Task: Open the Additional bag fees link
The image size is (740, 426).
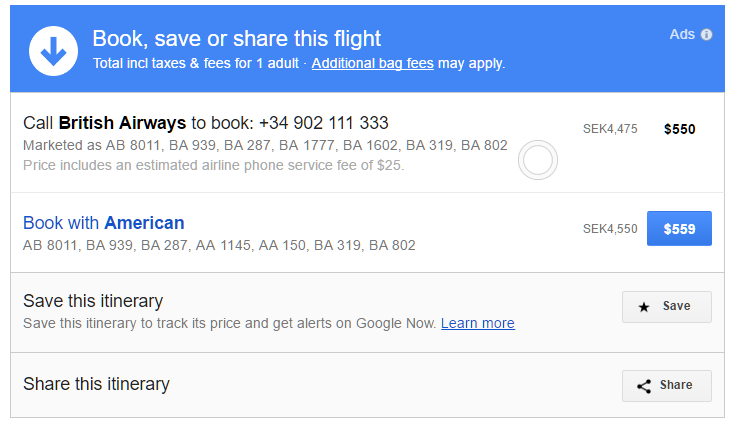Action: click(x=372, y=63)
